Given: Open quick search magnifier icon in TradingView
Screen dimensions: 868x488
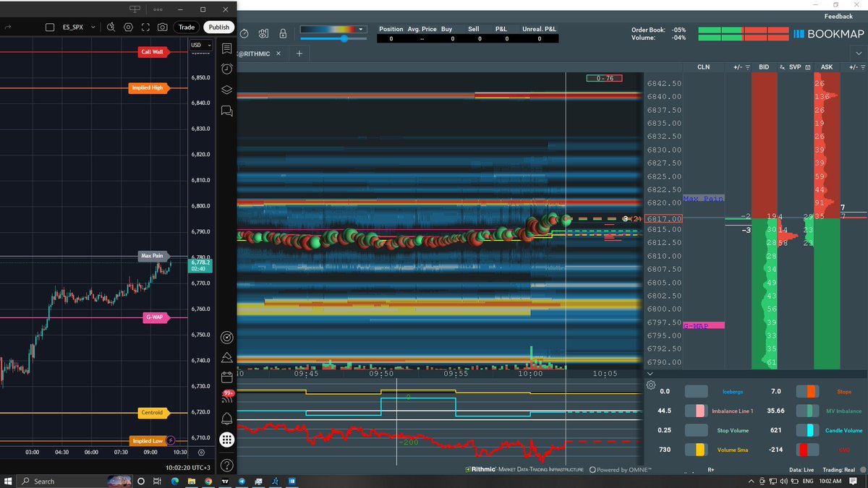Looking at the screenshot, I should pos(111,27).
